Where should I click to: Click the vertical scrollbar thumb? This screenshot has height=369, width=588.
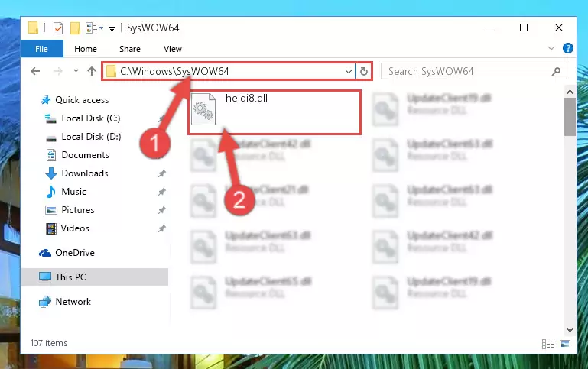[x=570, y=117]
